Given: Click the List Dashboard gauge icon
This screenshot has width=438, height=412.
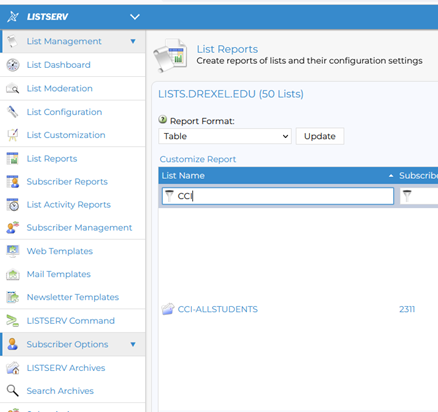Looking at the screenshot, I should coord(13,65).
